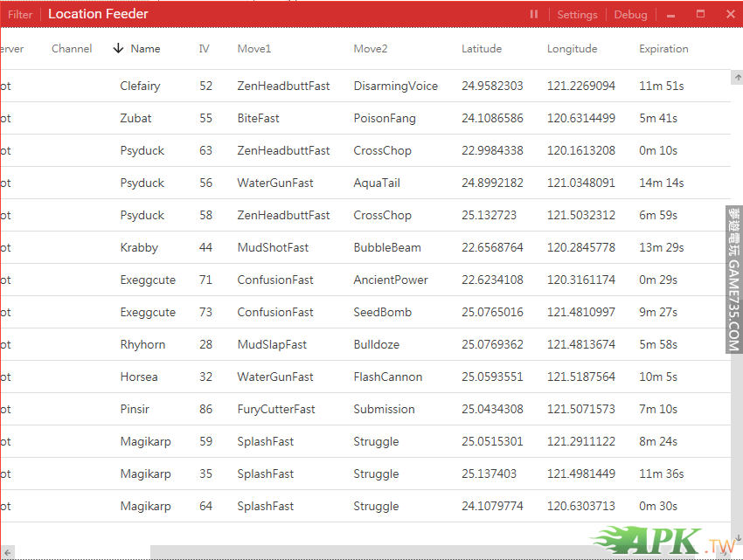Click Psyduck with IV 56
The width and height of the screenshot is (743, 560).
tap(142, 183)
